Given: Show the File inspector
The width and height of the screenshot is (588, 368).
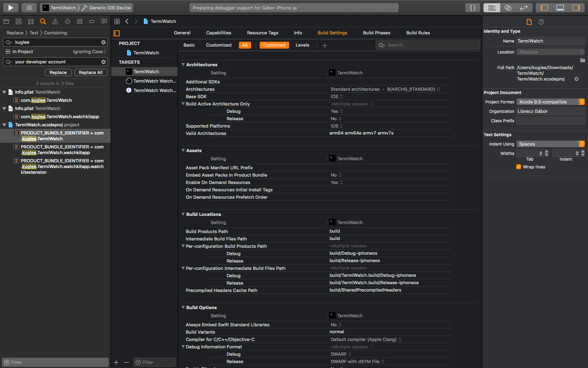Looking at the screenshot, I should click(x=529, y=22).
